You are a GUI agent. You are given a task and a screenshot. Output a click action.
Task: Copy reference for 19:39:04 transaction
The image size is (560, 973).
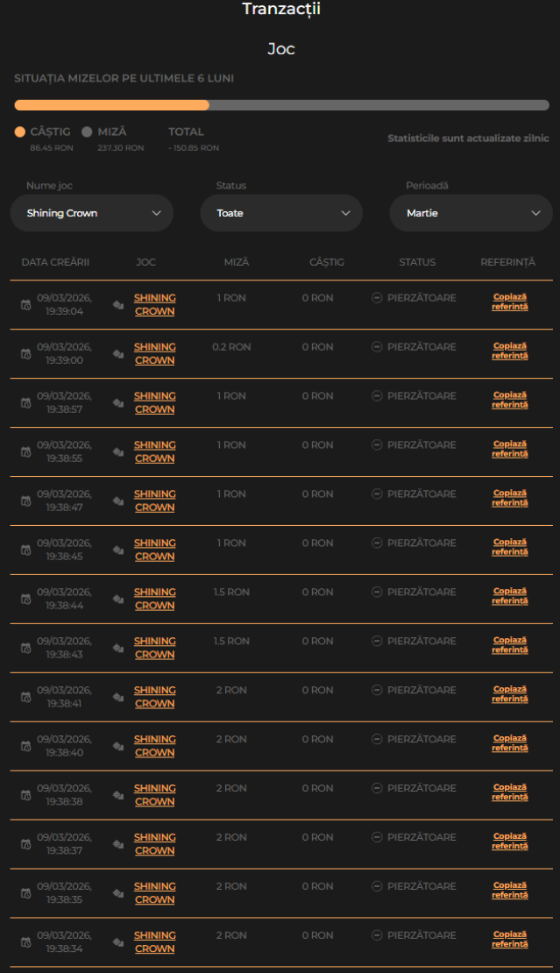(x=510, y=302)
